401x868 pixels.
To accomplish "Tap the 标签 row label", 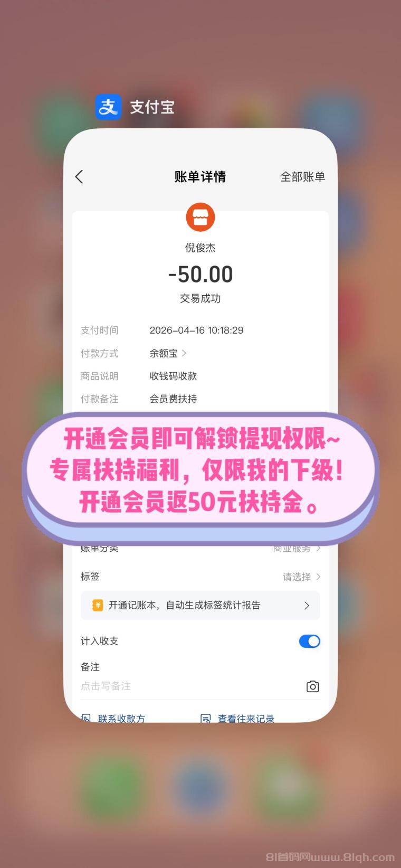I will tap(90, 577).
